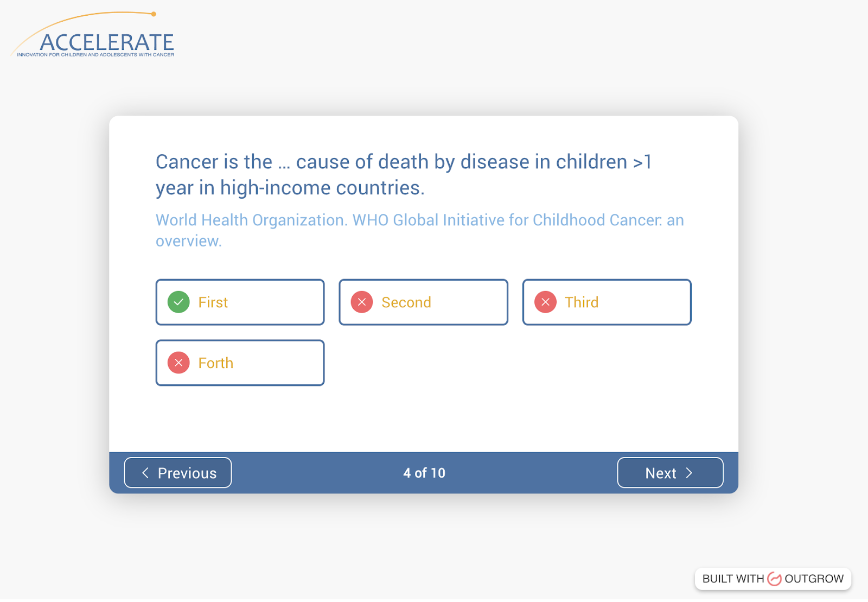This screenshot has width=868, height=602.
Task: Go to the Next question
Action: coord(669,473)
